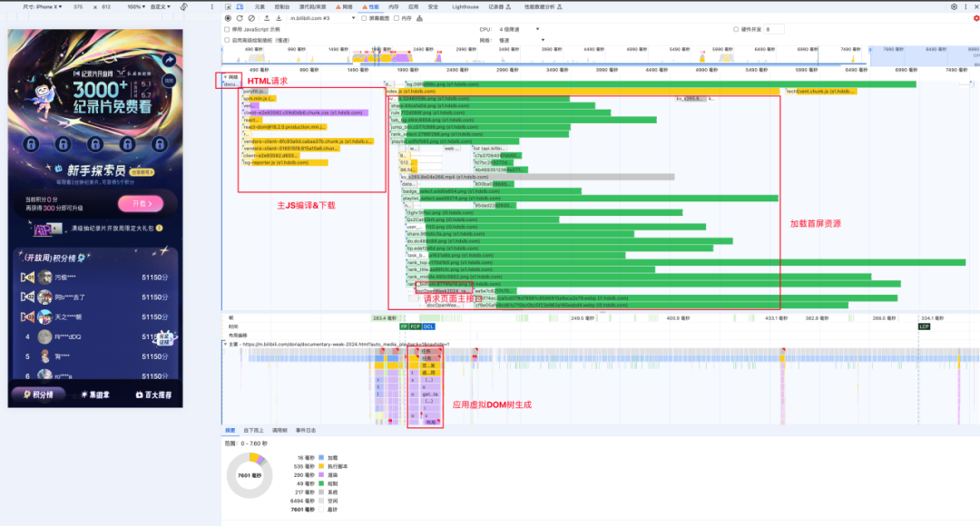Tap the pink 开看 button
This screenshot has width=980, height=526.
141,204
